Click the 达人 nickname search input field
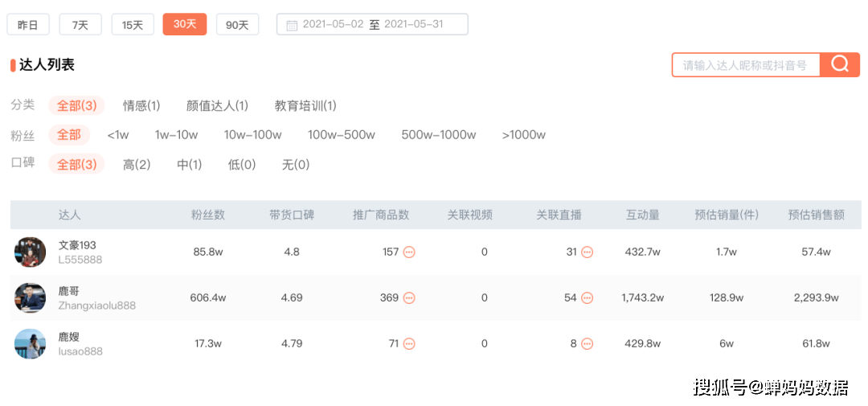The image size is (868, 406). (745, 65)
